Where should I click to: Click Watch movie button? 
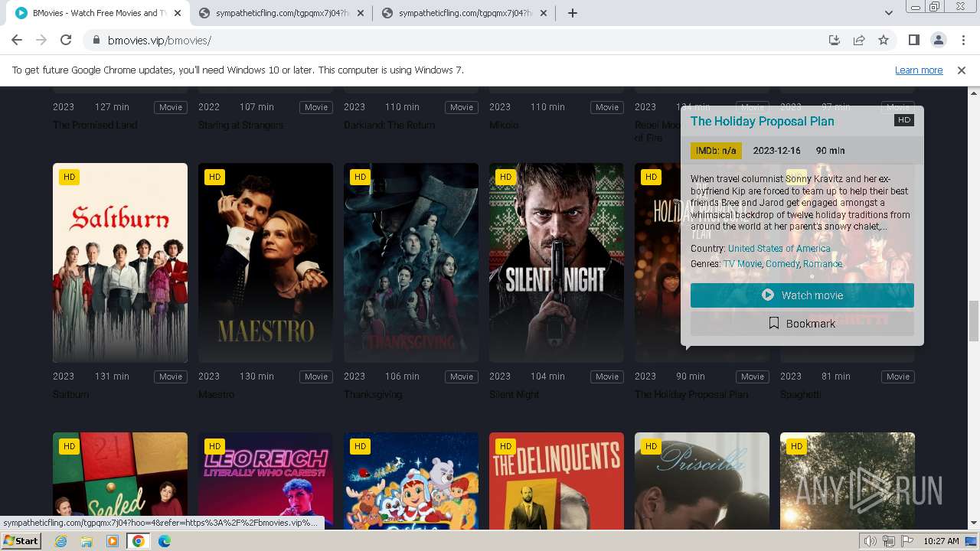coord(802,295)
